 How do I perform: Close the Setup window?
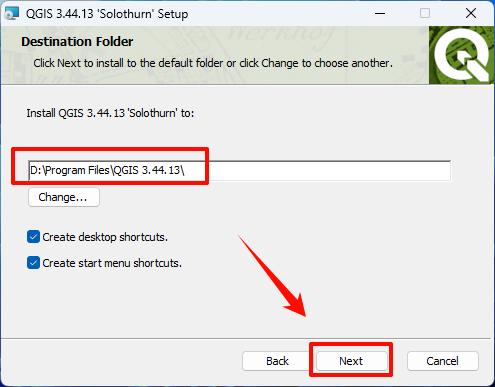click(471, 13)
